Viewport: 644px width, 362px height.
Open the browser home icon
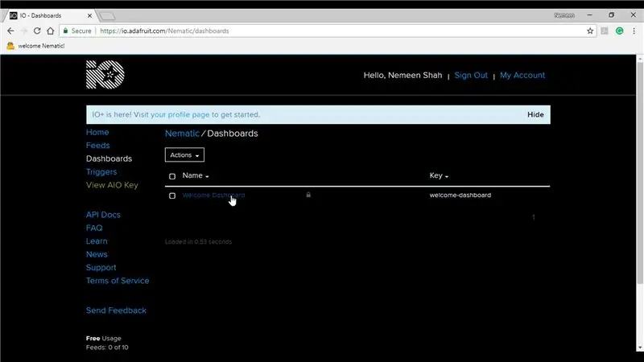tap(50, 31)
